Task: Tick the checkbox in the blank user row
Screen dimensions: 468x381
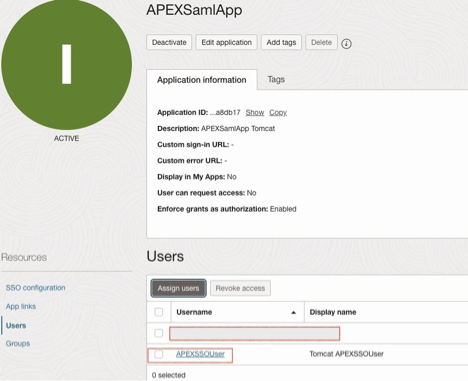Action: click(159, 333)
